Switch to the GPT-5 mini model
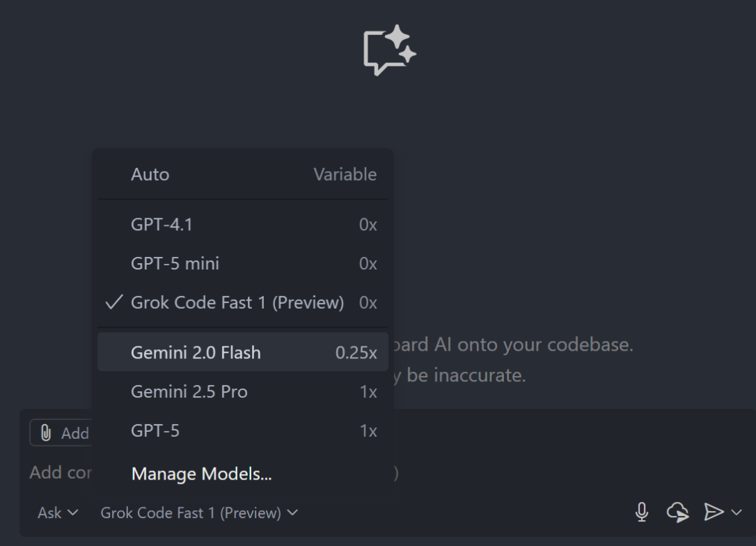Viewport: 756px width, 546px height. coord(175,264)
